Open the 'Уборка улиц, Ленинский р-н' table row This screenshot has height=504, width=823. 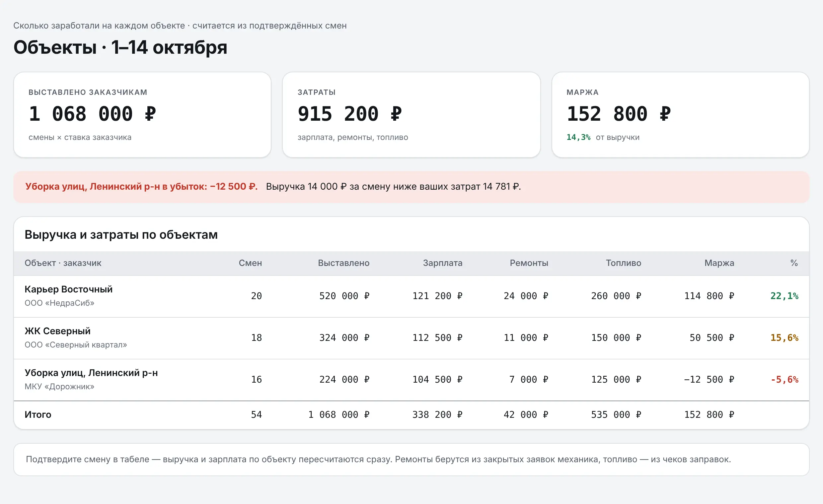pos(411,380)
